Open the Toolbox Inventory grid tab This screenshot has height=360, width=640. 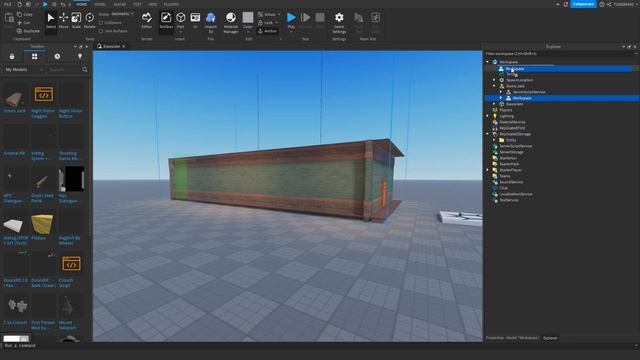point(35,56)
